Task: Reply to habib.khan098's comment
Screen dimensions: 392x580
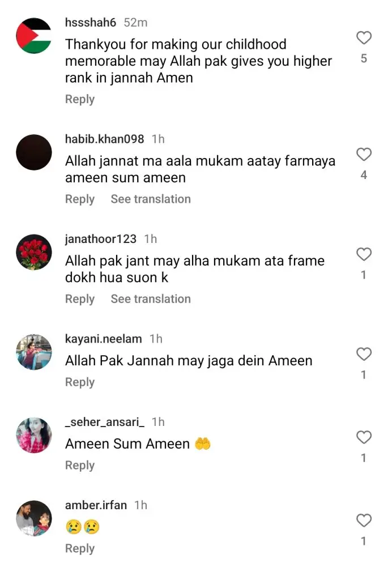Action: coord(80,199)
